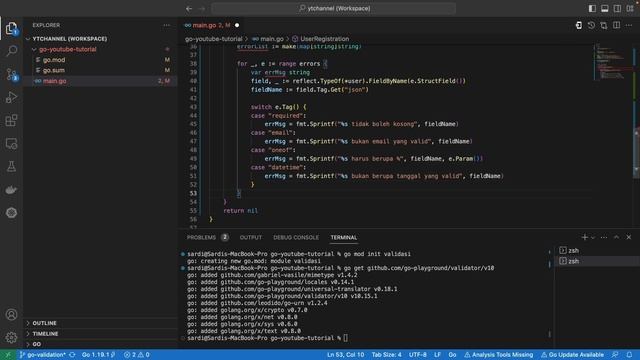
Task: Open the Extensions view
Action: click(x=11, y=120)
